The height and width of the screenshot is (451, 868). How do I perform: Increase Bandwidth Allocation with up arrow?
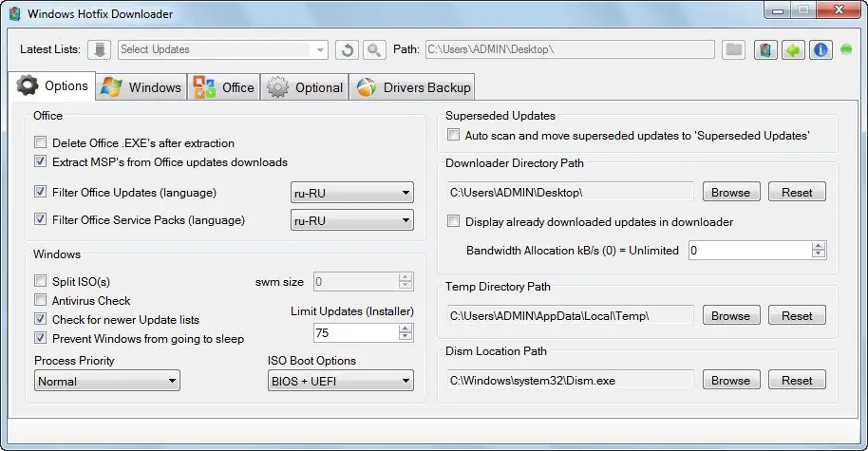819,246
